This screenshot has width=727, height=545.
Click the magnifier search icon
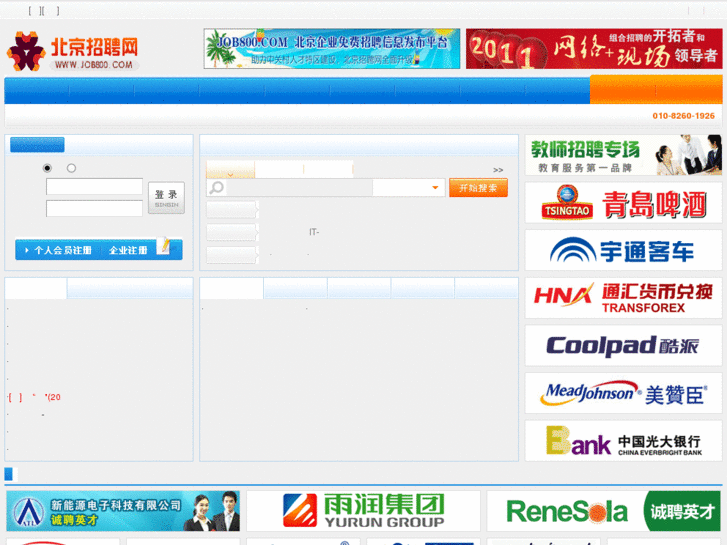point(216,188)
